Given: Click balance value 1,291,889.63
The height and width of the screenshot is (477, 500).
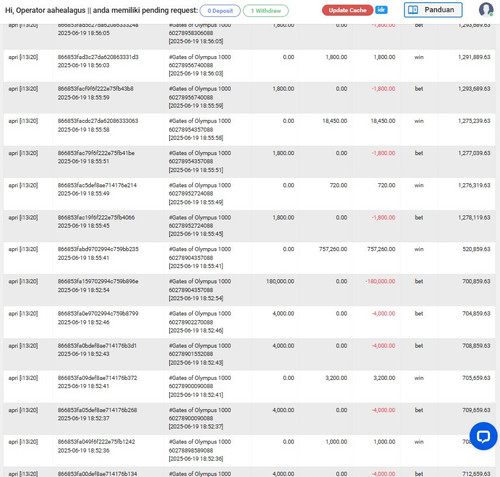Looking at the screenshot, I should [474, 57].
